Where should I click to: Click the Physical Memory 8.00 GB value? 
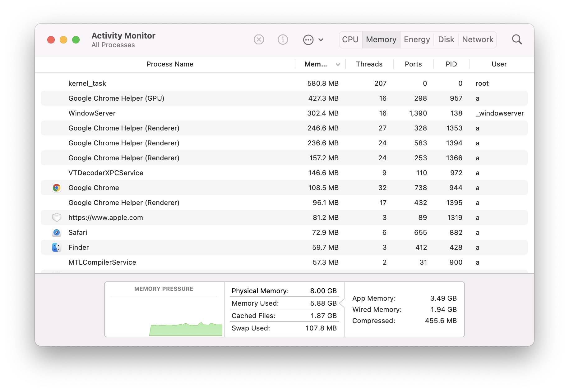coord(323,291)
